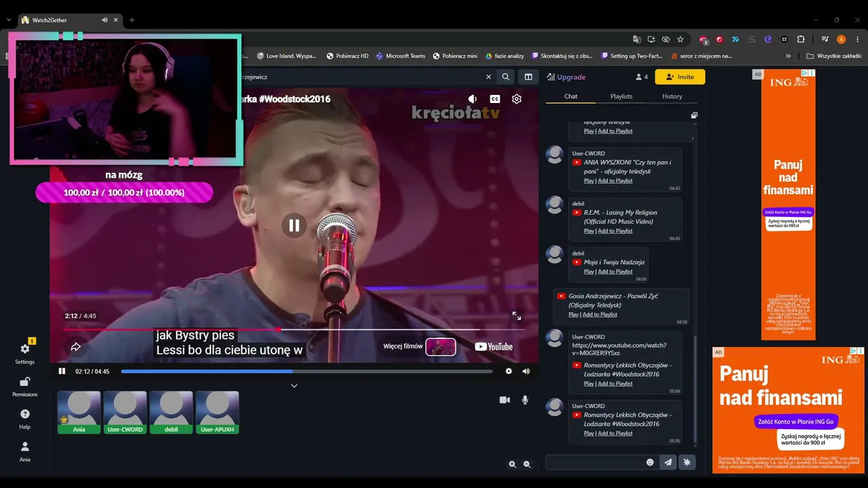
Task: Open the Ania profile in the sidebar
Action: click(x=25, y=451)
